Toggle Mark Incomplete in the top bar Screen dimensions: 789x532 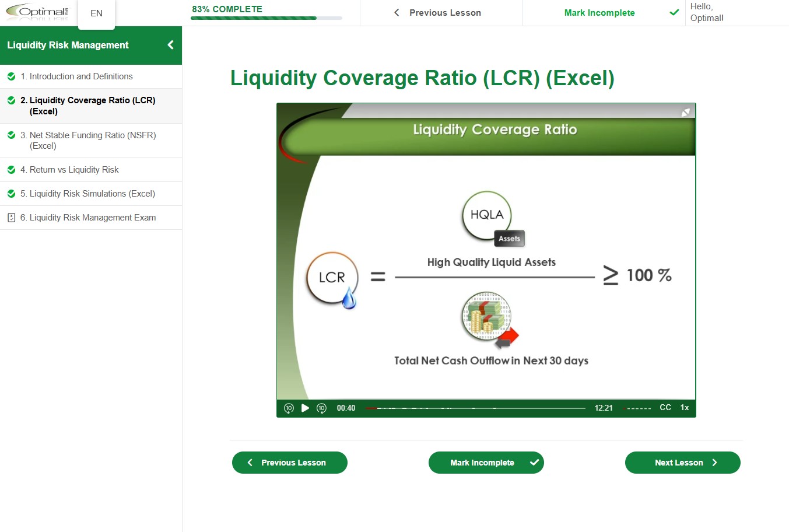[599, 13]
